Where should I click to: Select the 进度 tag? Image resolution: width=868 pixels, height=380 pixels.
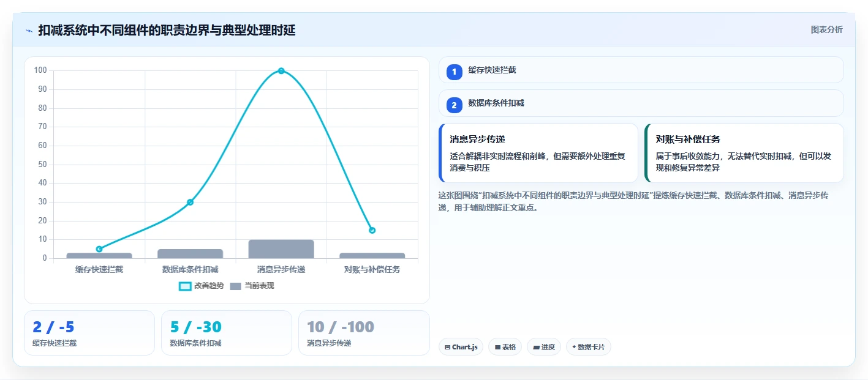pyautogui.click(x=544, y=347)
